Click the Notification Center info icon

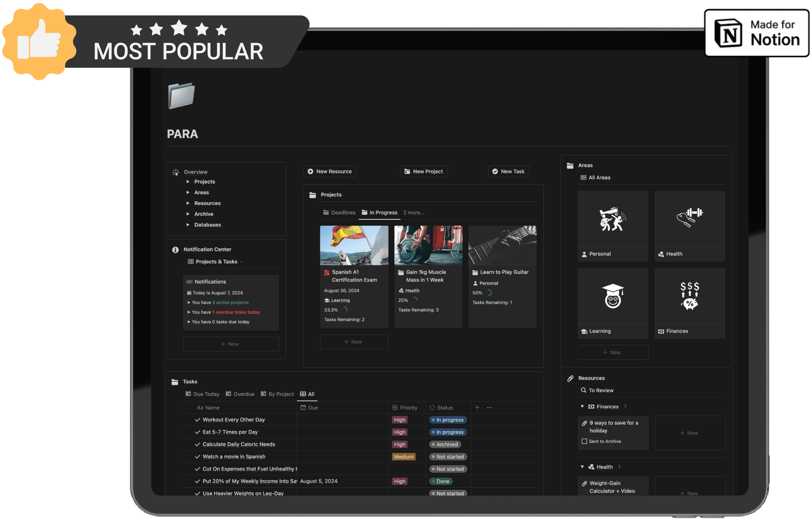point(175,250)
